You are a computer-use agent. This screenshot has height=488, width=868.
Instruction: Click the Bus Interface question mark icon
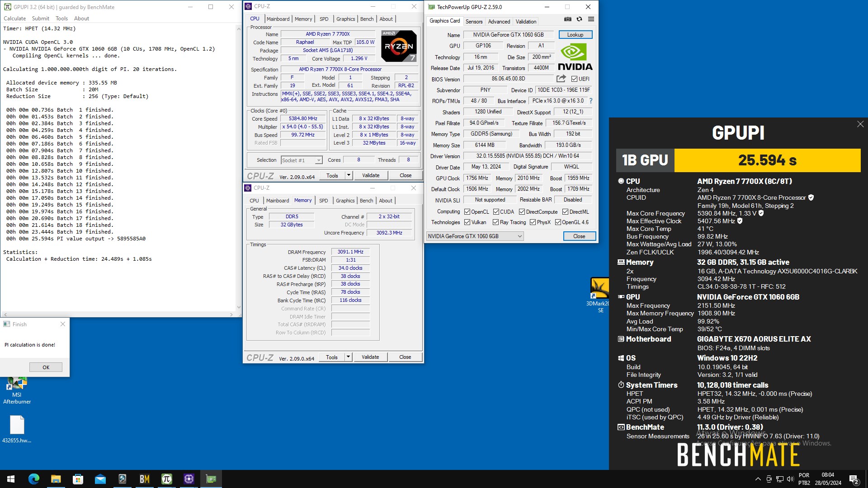pyautogui.click(x=590, y=101)
